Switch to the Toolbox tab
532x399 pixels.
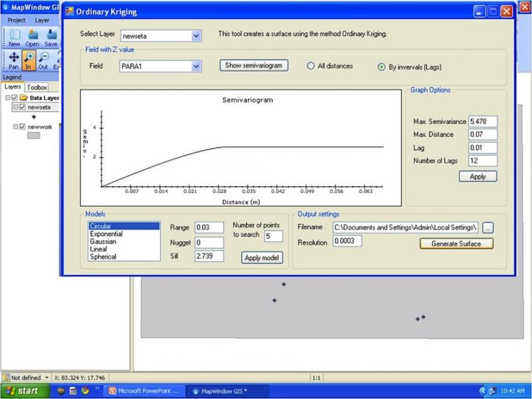[x=37, y=87]
